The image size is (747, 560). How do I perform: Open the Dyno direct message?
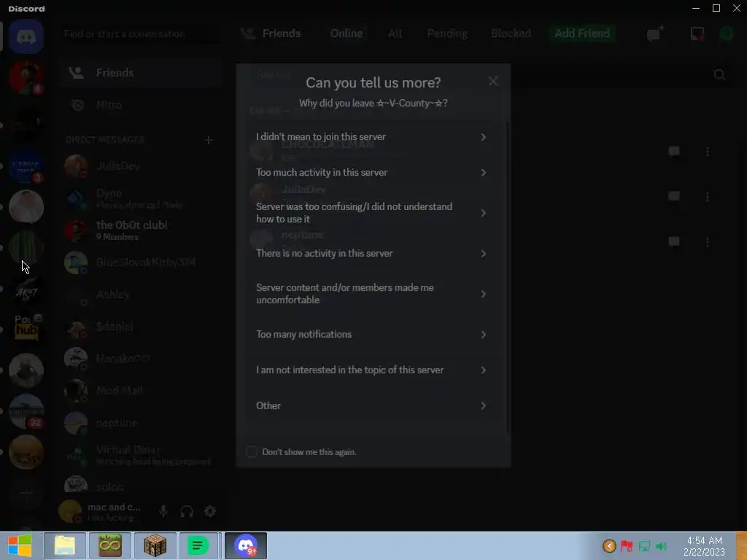point(141,198)
